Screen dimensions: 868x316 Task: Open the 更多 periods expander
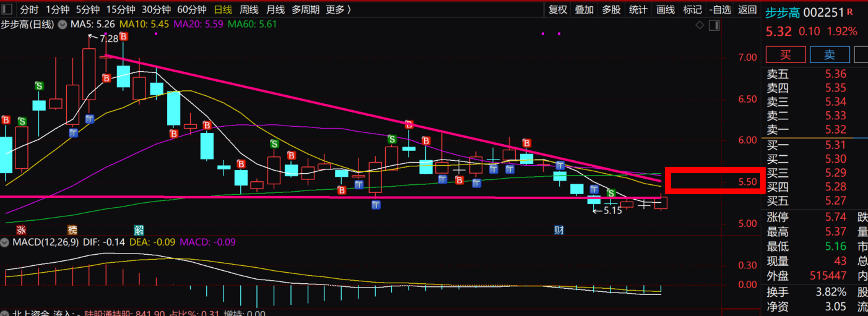(x=338, y=9)
